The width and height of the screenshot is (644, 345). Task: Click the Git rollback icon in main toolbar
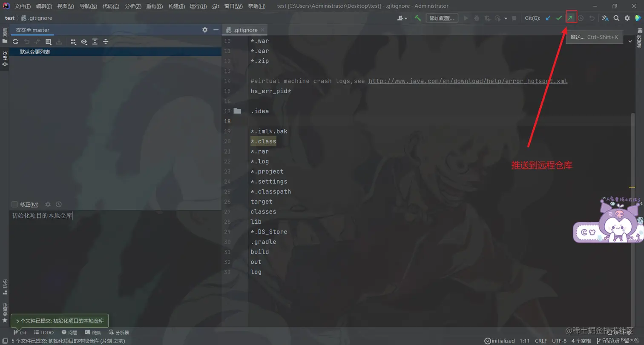point(592,18)
